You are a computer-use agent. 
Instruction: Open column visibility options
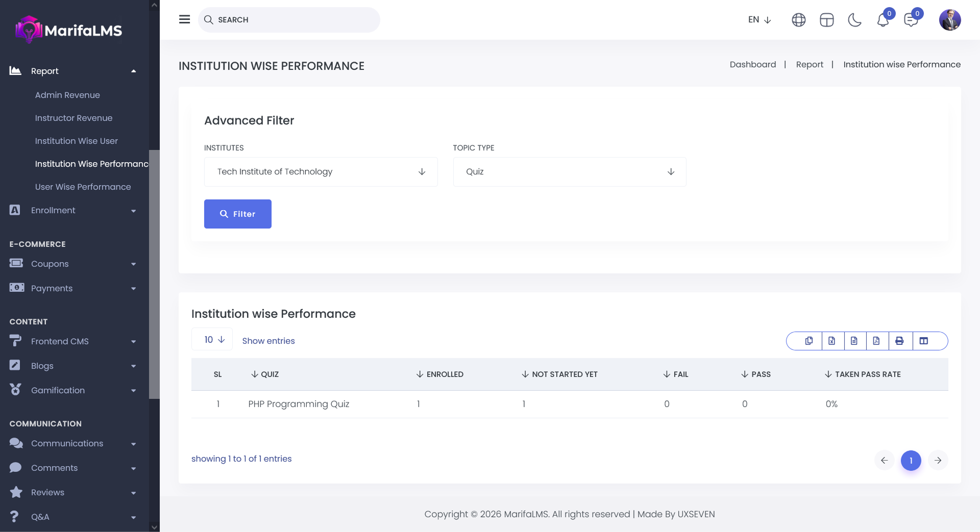[x=923, y=341]
